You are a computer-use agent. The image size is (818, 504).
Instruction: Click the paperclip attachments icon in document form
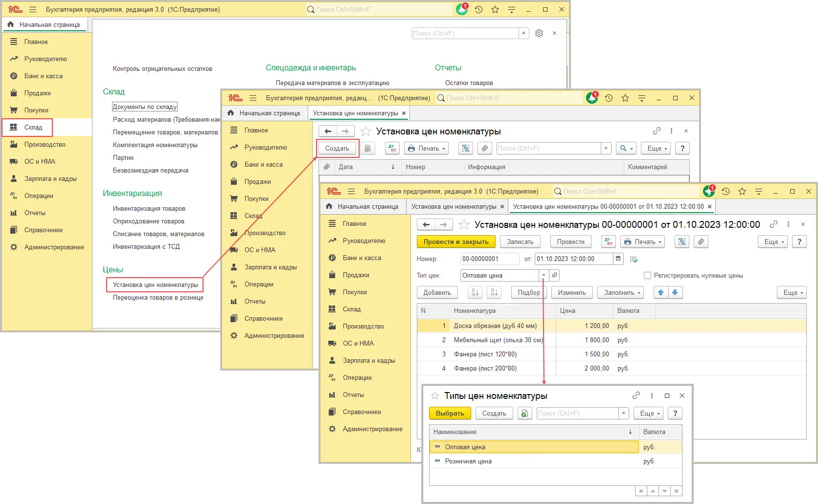[x=701, y=241]
